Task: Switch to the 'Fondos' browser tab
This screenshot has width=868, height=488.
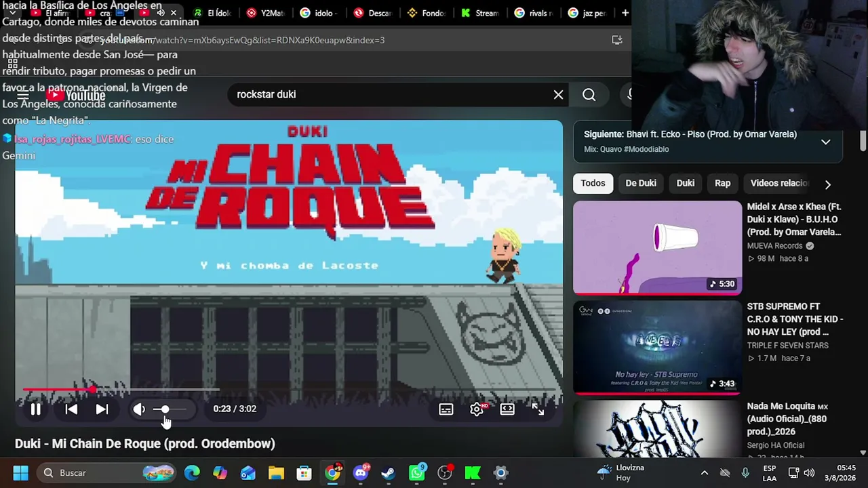Action: (x=427, y=13)
